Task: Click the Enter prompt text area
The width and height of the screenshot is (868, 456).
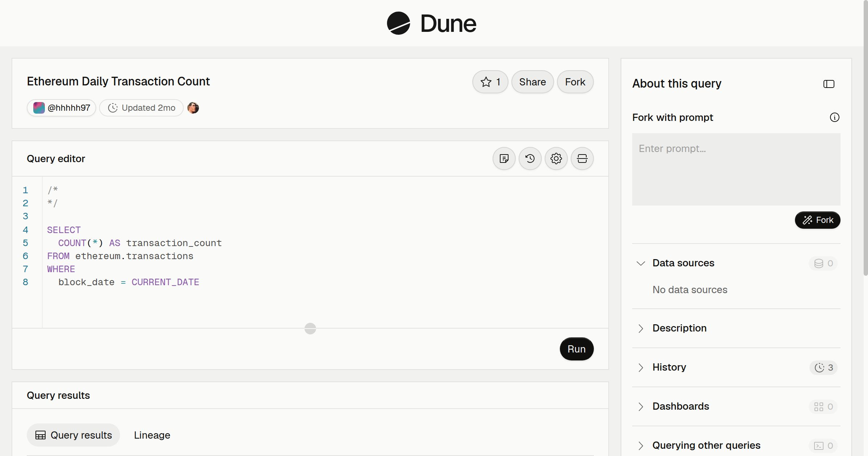Action: click(736, 169)
